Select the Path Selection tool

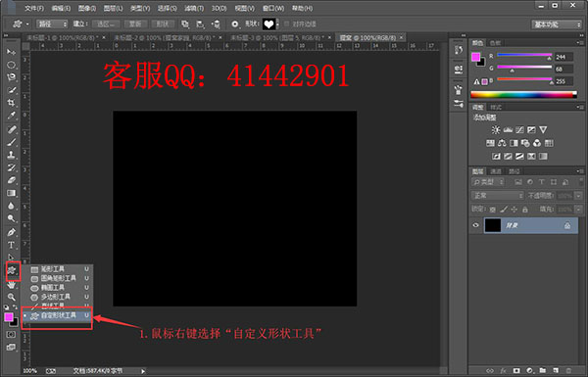11,258
